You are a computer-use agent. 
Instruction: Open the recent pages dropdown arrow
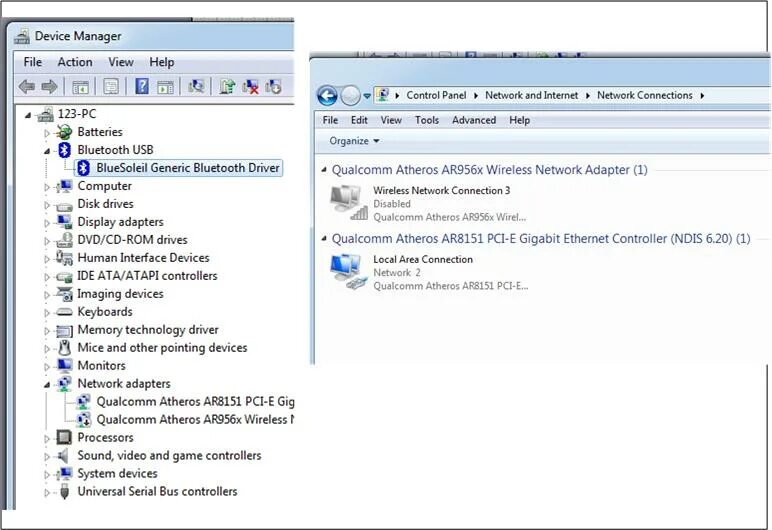pyautogui.click(x=367, y=96)
